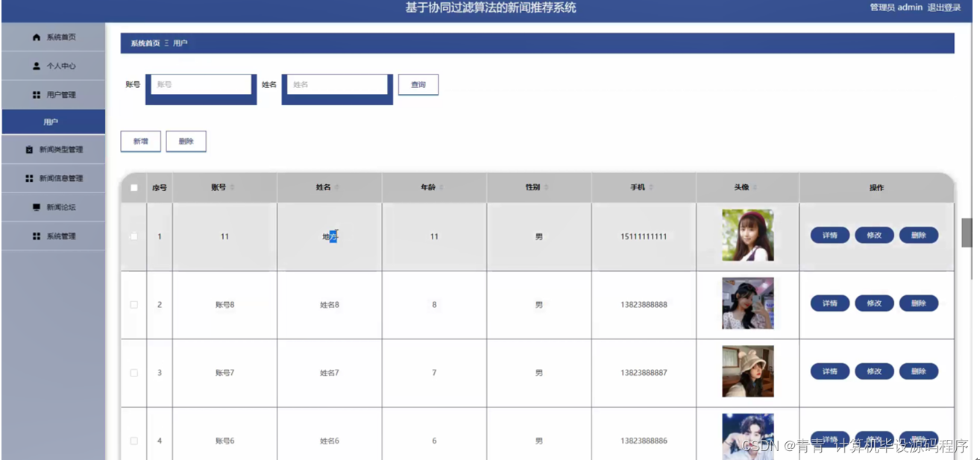Check the checkbox for row 账号7
980x460 pixels.
pos(134,373)
